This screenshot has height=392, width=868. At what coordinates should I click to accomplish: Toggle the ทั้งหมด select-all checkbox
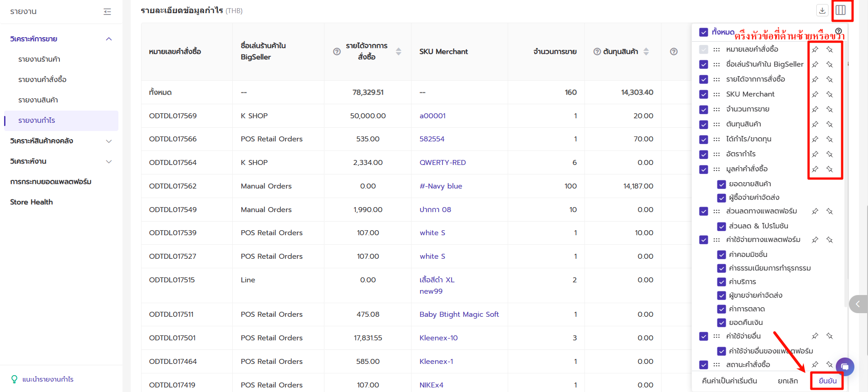[x=703, y=32]
